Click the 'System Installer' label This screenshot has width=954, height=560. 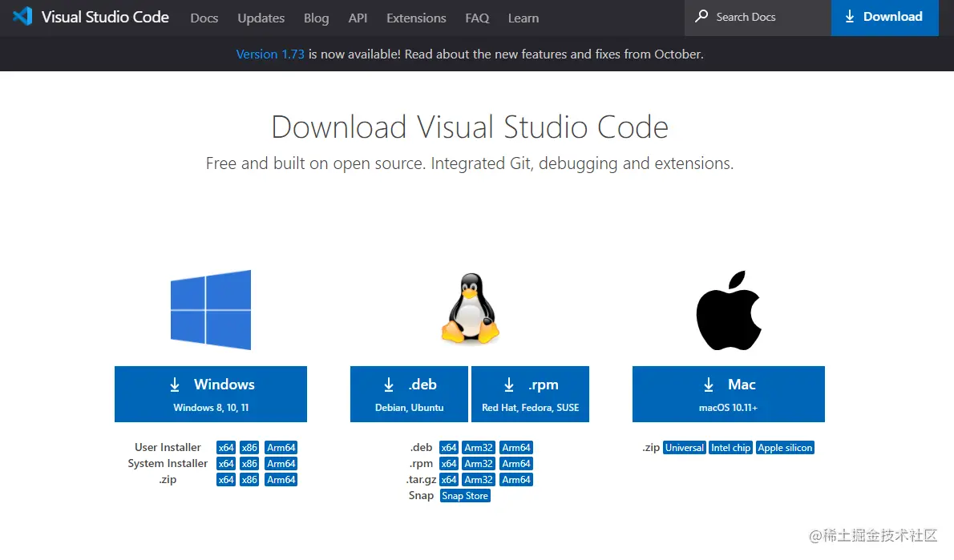[168, 463]
